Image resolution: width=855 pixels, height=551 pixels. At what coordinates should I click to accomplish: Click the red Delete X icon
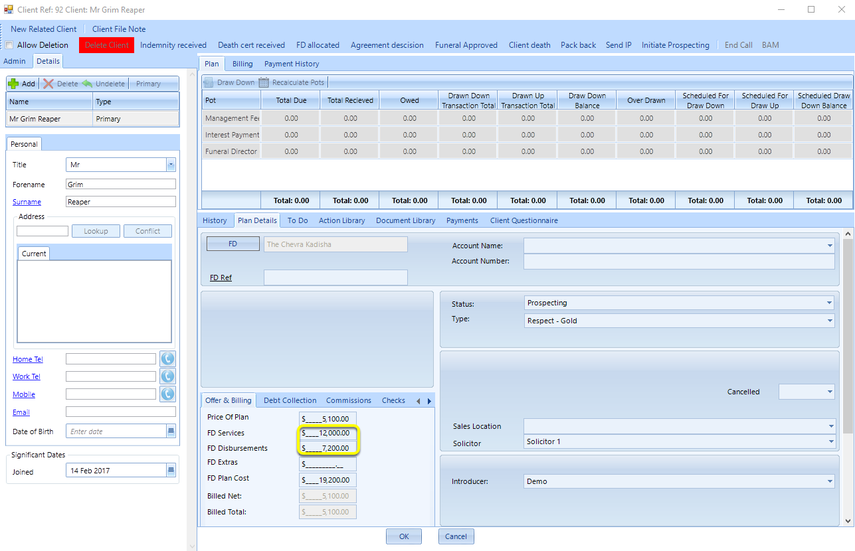pyautogui.click(x=49, y=83)
